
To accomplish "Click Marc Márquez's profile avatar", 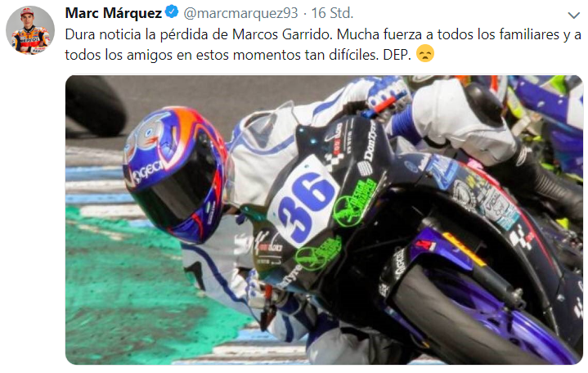I will (x=30, y=30).
